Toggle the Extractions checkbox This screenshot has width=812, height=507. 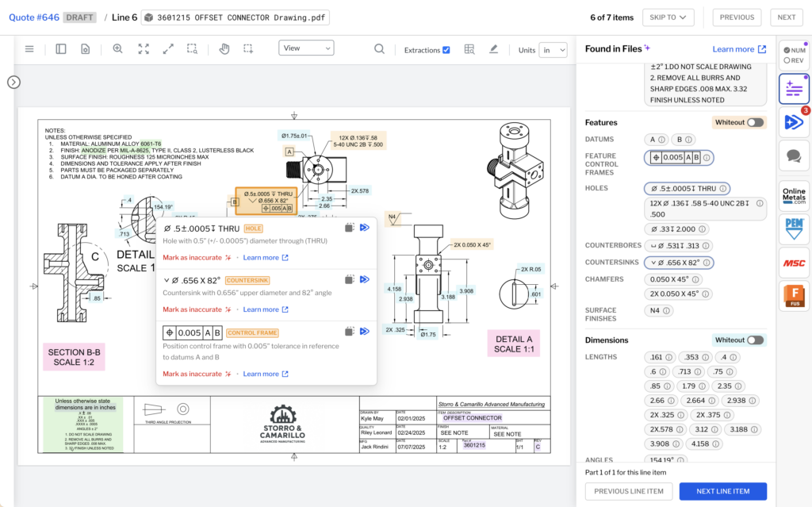point(446,50)
